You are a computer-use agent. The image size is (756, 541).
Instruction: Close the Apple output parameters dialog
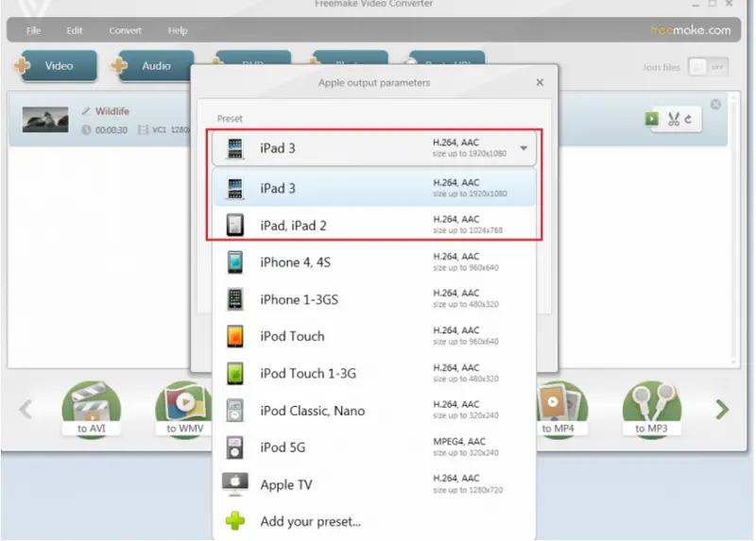click(540, 82)
